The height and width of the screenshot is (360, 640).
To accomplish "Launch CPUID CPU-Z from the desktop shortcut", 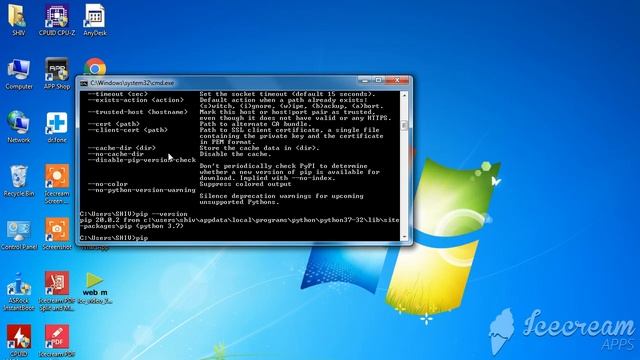I will pyautogui.click(x=57, y=20).
